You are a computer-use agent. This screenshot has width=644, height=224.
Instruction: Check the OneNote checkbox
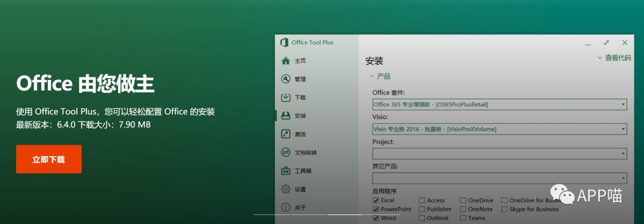coord(463,209)
